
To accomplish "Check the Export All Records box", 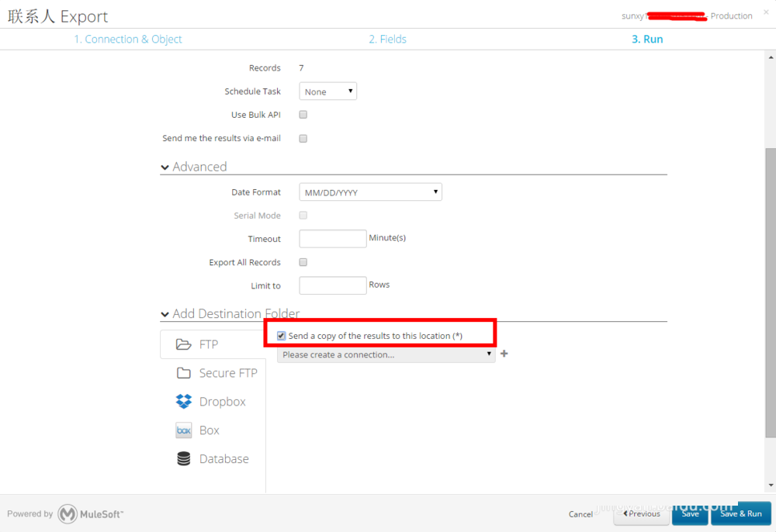I will coord(303,262).
